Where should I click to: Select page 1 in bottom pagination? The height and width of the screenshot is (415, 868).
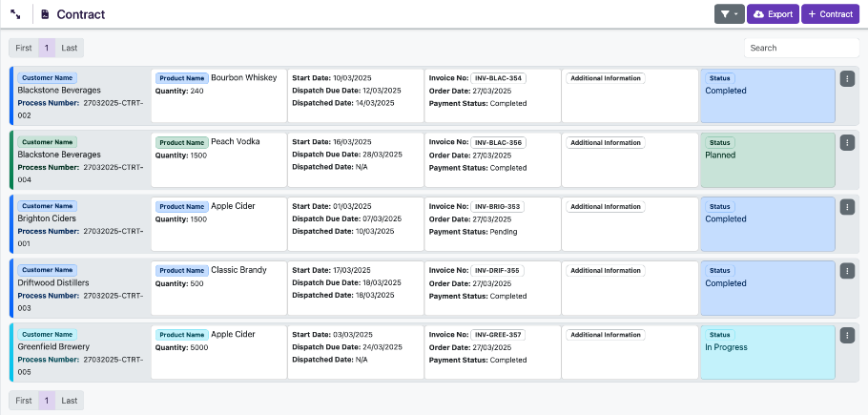click(x=47, y=401)
